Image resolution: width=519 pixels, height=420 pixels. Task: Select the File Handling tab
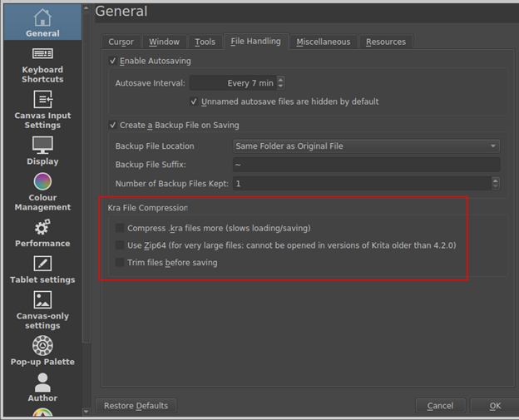coord(255,41)
